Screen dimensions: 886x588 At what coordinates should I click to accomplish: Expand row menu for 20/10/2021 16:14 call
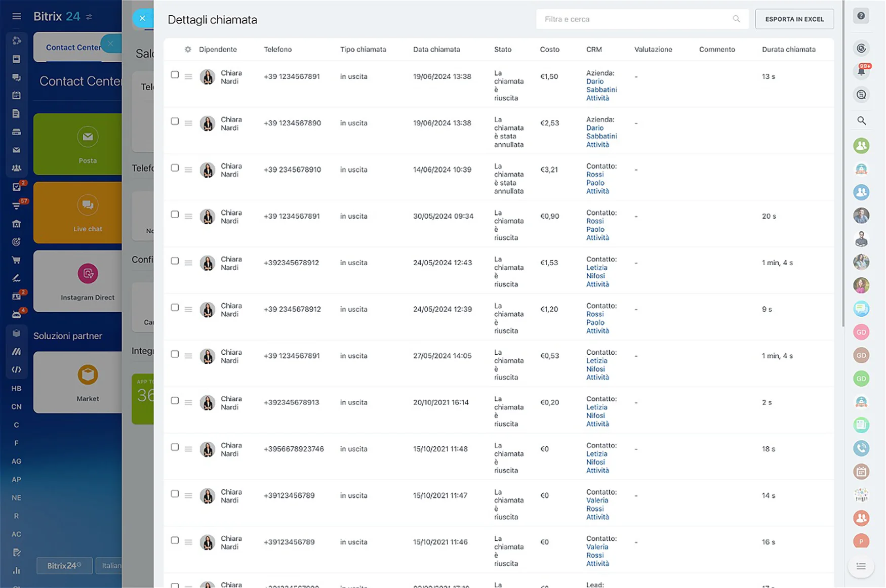pos(188,403)
